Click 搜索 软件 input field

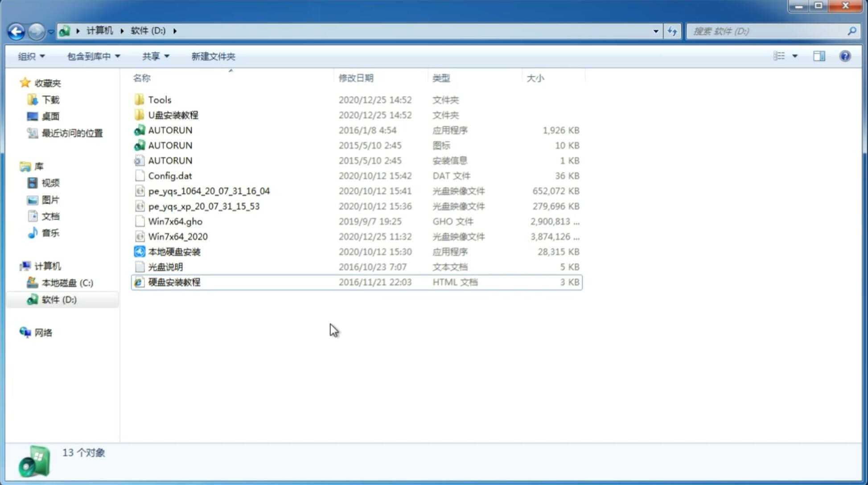point(769,30)
